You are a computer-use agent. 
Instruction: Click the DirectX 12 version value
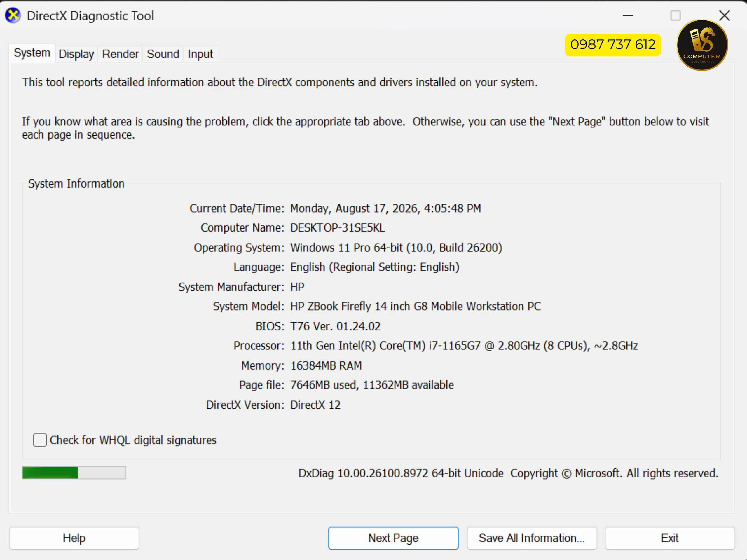point(315,405)
